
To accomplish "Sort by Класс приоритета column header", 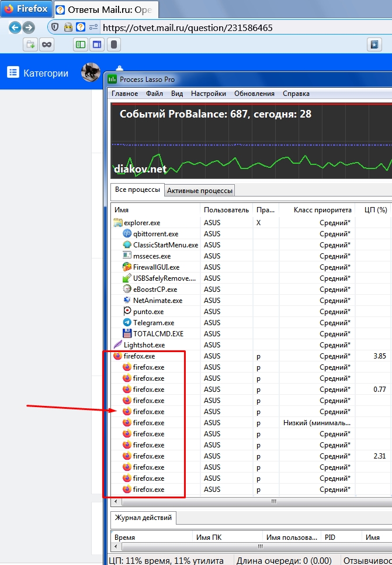I will coord(317,210).
